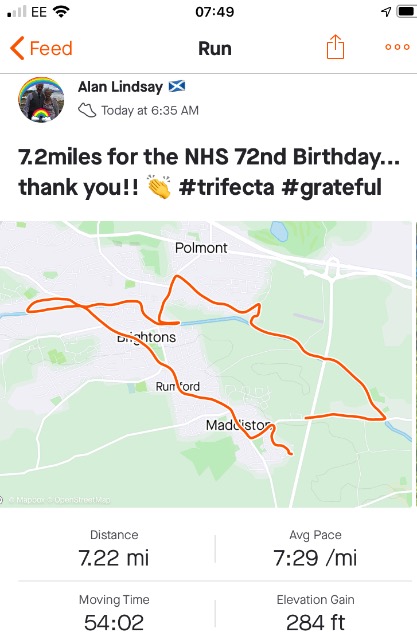Tap the location arrow in status bar
This screenshot has width=417, height=640.
pos(386,12)
